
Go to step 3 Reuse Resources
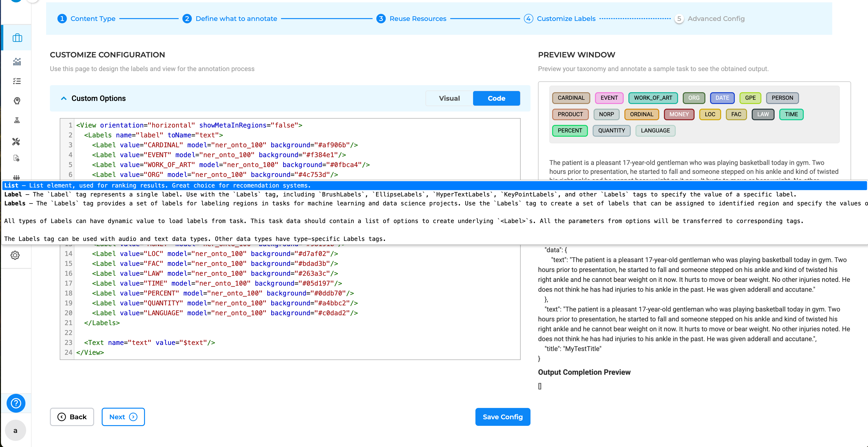411,19
